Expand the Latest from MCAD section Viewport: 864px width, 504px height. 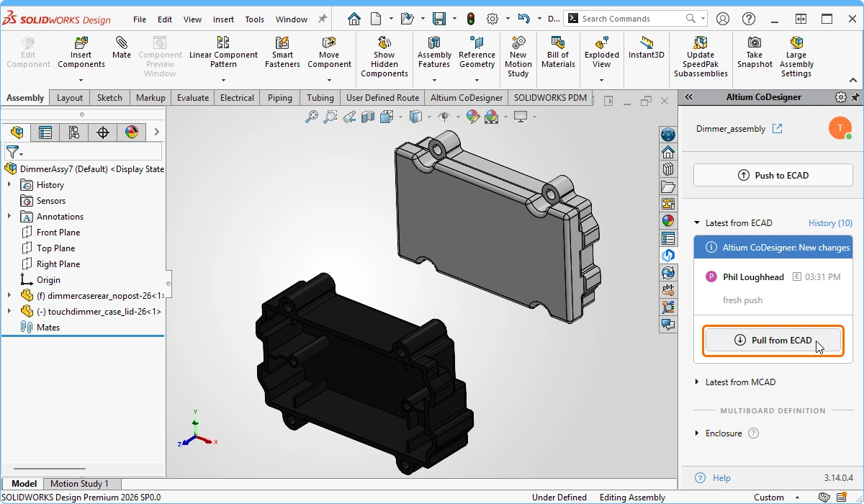pos(697,382)
